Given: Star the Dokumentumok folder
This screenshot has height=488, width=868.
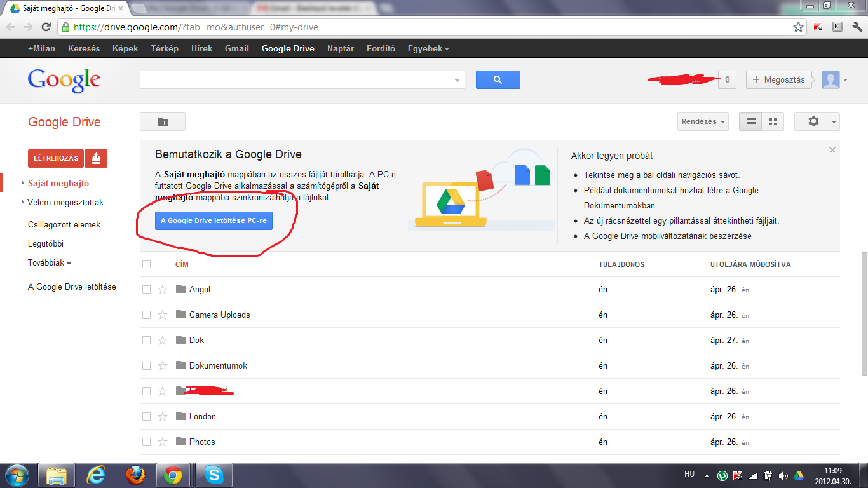Looking at the screenshot, I should pos(163,365).
